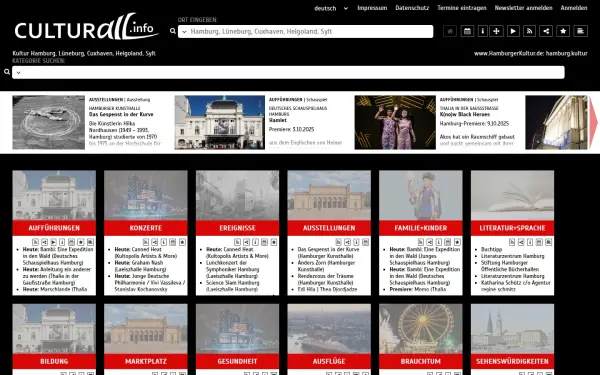This screenshot has height=375, width=600.
Task: Click news list icon in Literatur+Sprache card
Action: 548,242
